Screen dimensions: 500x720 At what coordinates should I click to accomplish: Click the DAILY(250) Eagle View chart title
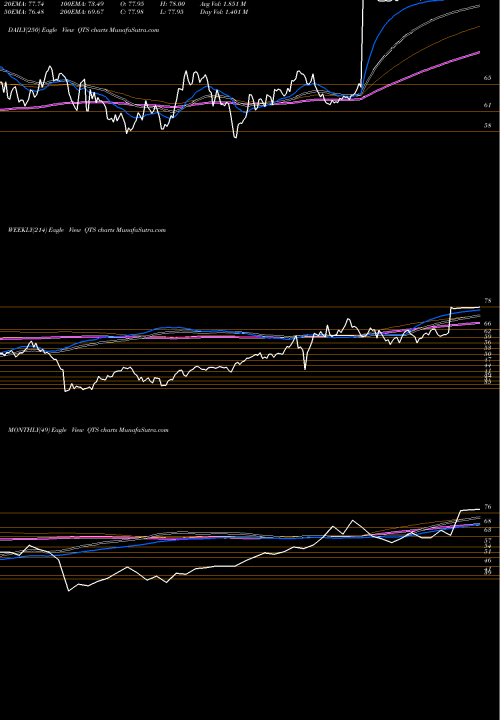[x=84, y=30]
